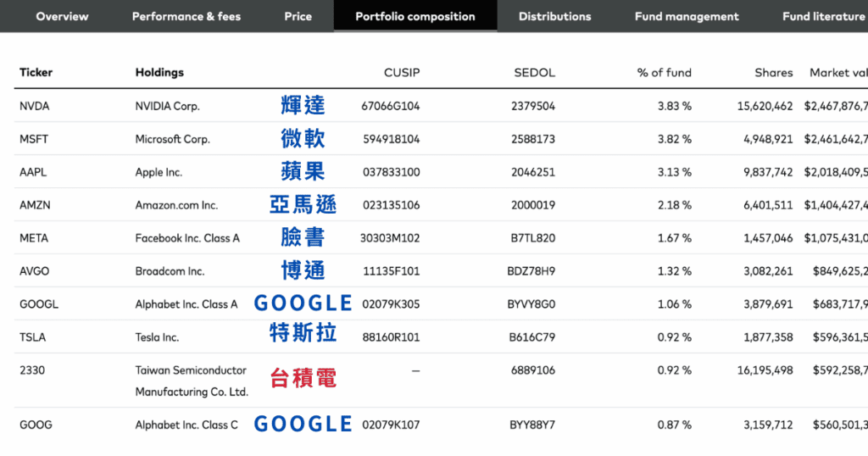This screenshot has height=456, width=868.
Task: Select the META ticker cell
Action: 34,238
